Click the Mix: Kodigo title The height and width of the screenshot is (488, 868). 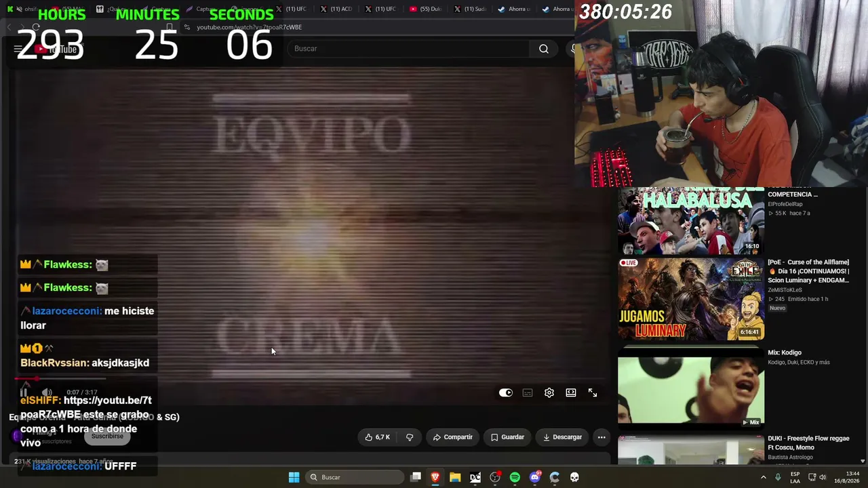pyautogui.click(x=785, y=352)
